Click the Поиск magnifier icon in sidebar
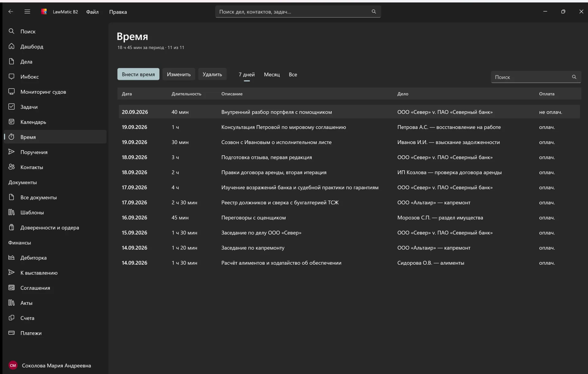Viewport: 588px width, 374px height. (x=11, y=31)
